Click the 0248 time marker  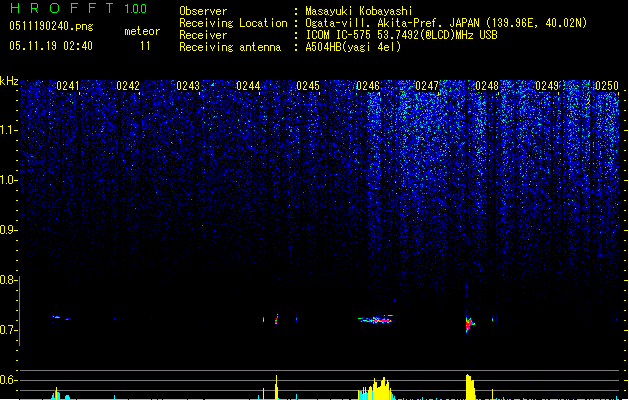(487, 86)
